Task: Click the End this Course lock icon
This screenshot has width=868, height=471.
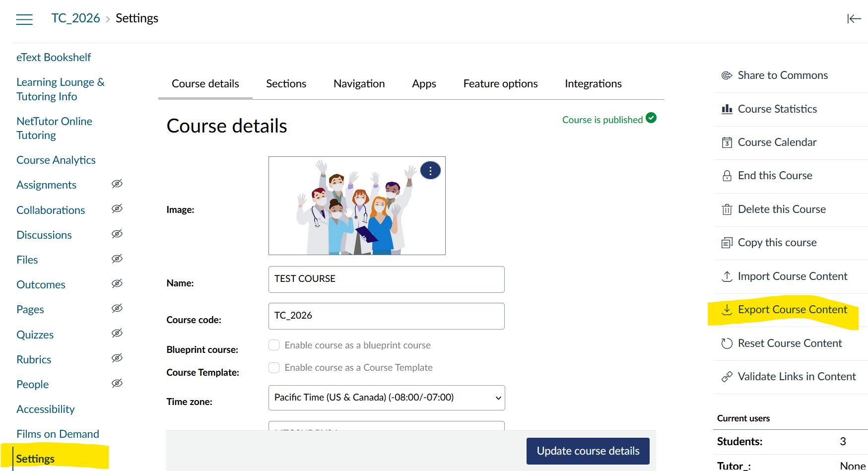Action: (x=727, y=176)
